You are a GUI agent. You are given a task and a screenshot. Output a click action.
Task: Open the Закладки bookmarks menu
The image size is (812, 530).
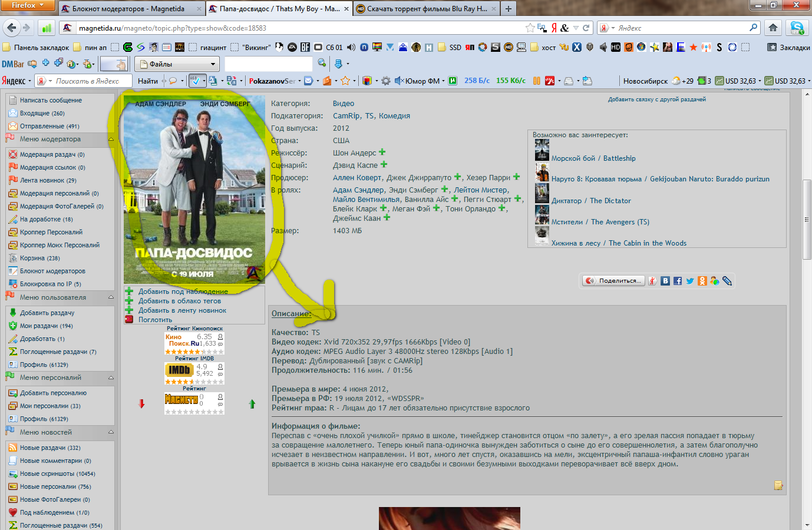click(788, 48)
